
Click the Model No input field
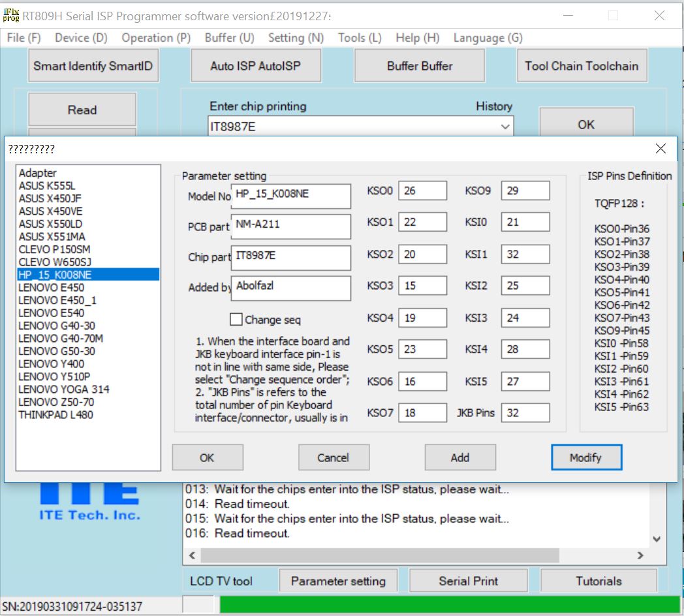(x=291, y=196)
